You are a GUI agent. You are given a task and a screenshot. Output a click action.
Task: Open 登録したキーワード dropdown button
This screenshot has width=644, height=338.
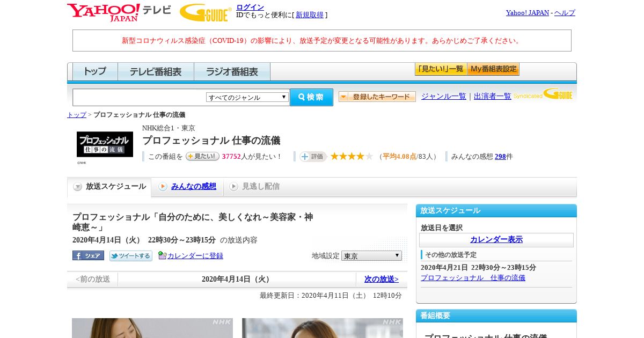(x=377, y=97)
